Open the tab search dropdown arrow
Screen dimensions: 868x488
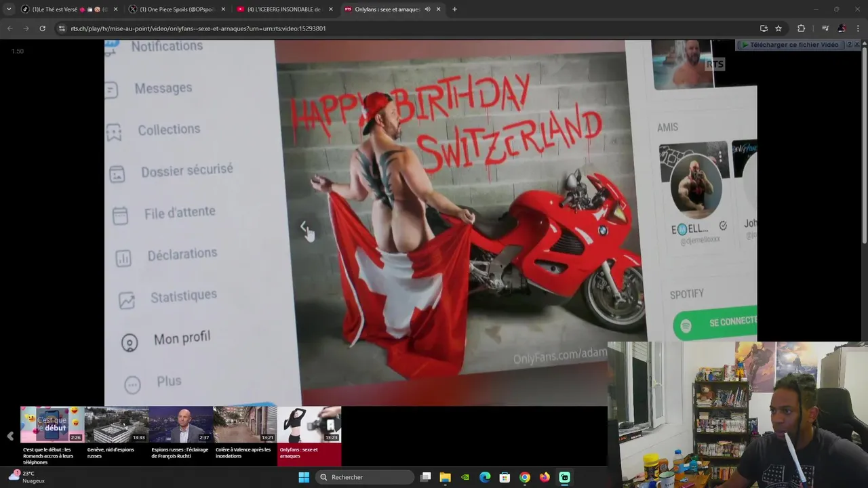tap(9, 9)
